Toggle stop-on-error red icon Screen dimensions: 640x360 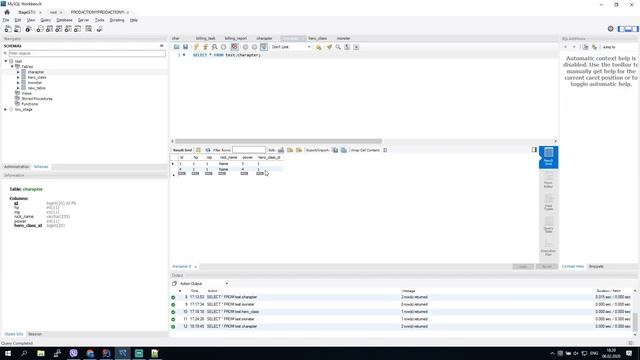(234, 47)
